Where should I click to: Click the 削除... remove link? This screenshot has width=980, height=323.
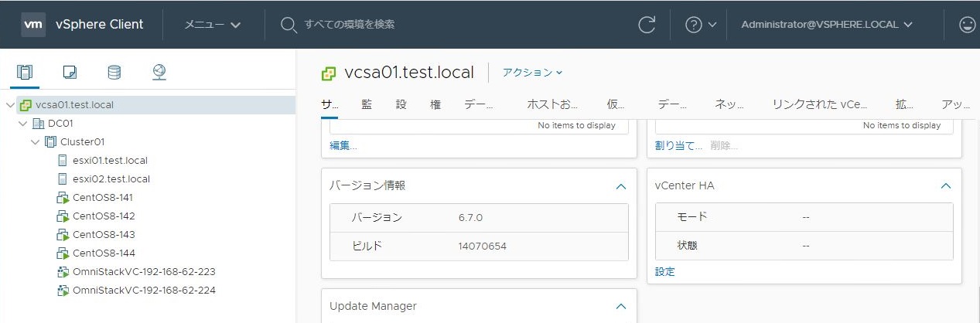[724, 145]
